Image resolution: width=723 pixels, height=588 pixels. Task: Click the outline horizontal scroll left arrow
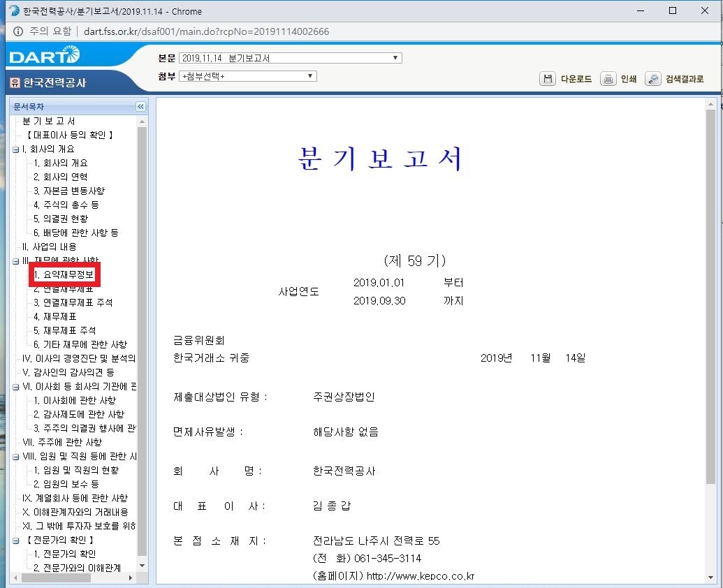(15, 578)
